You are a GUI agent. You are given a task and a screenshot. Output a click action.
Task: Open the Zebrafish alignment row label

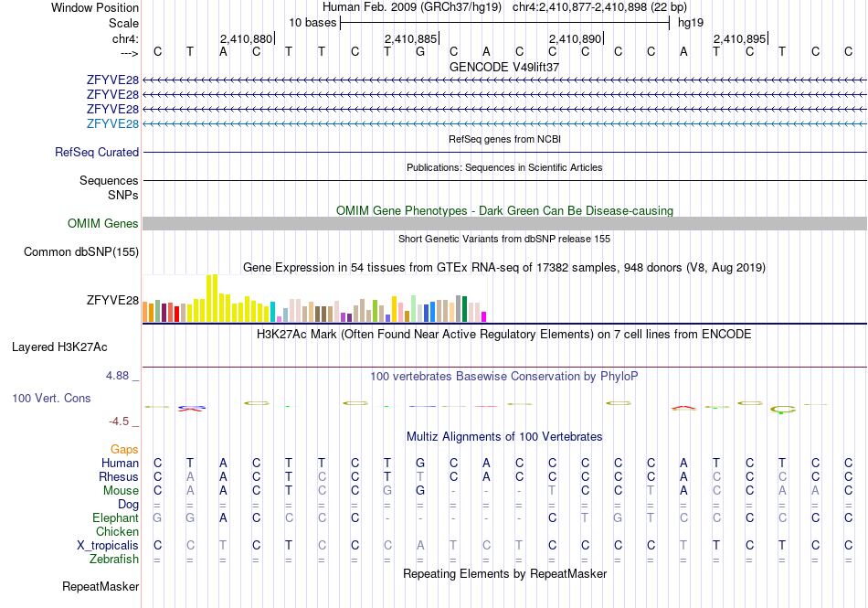(x=114, y=560)
